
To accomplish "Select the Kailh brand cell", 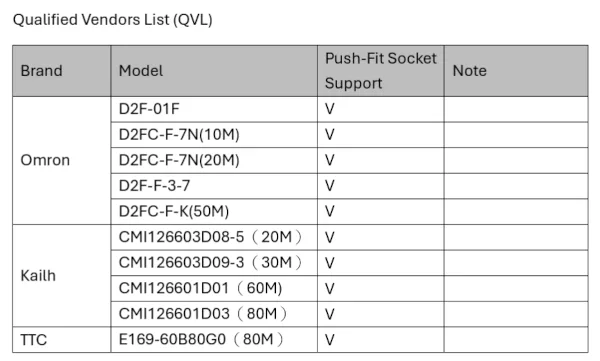I will tap(62, 276).
